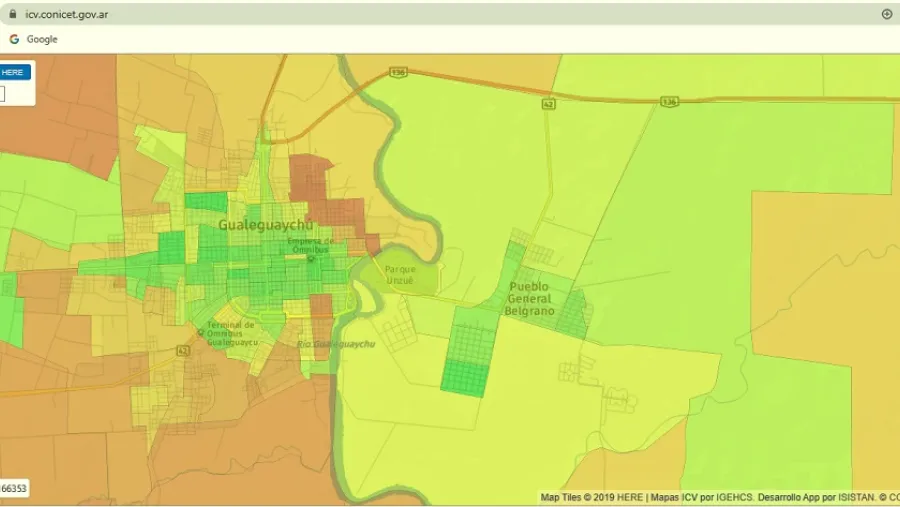Open the Google bookmark

(x=33, y=39)
